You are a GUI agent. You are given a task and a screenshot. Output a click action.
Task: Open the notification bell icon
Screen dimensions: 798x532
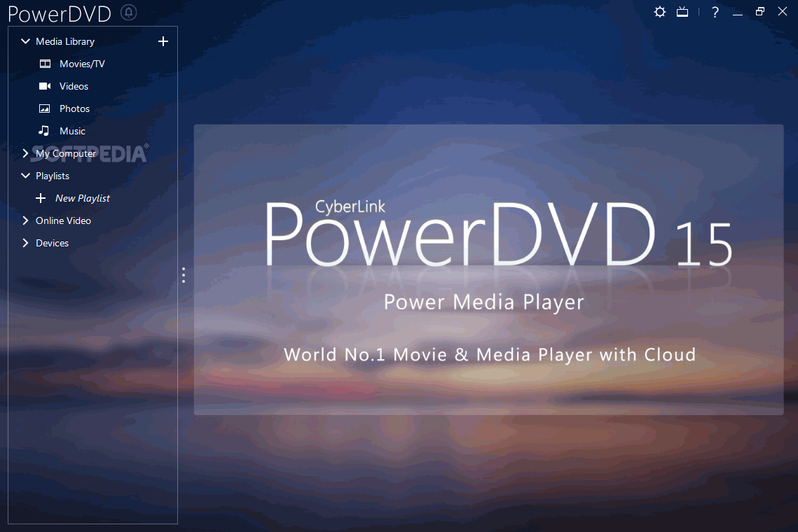[129, 12]
